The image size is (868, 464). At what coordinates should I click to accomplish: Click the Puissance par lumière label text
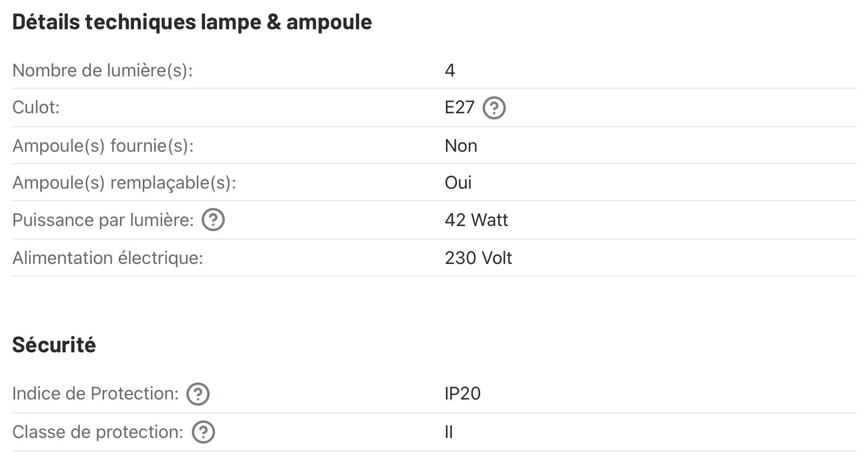coord(103,220)
